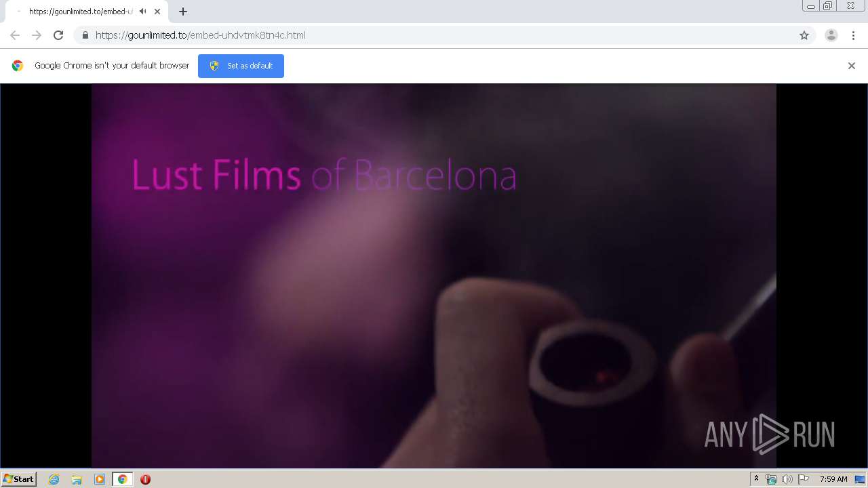Select the gounlimited.to embed tab
The image size is (868, 488).
(87, 12)
